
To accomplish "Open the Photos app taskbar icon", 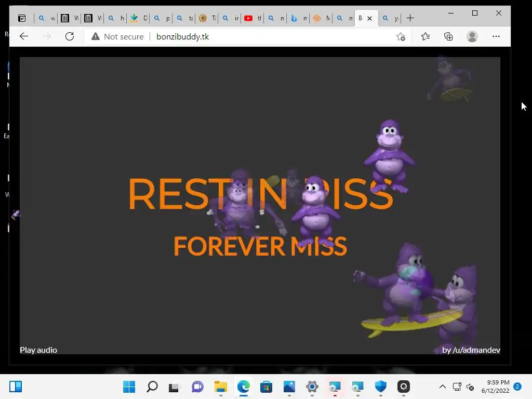I will (289, 387).
